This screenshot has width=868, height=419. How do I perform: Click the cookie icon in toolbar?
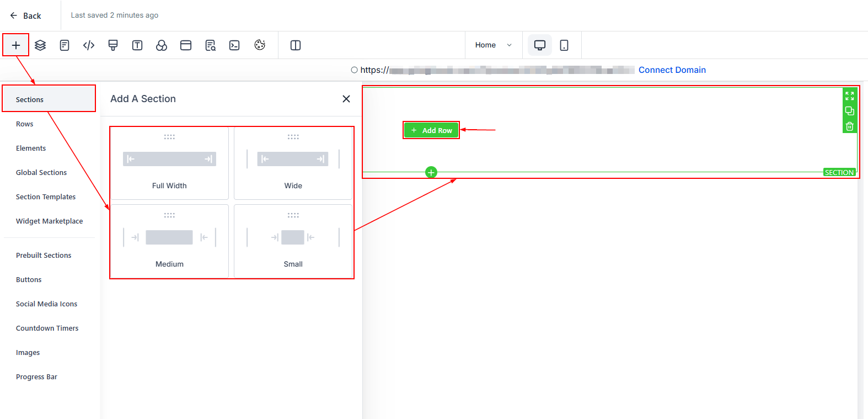(x=260, y=45)
